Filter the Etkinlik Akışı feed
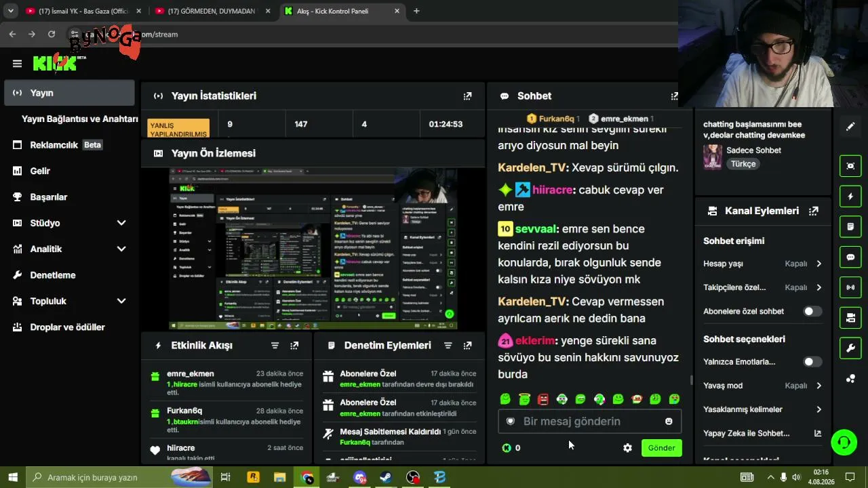Viewport: 868px width, 488px height. coord(275,346)
